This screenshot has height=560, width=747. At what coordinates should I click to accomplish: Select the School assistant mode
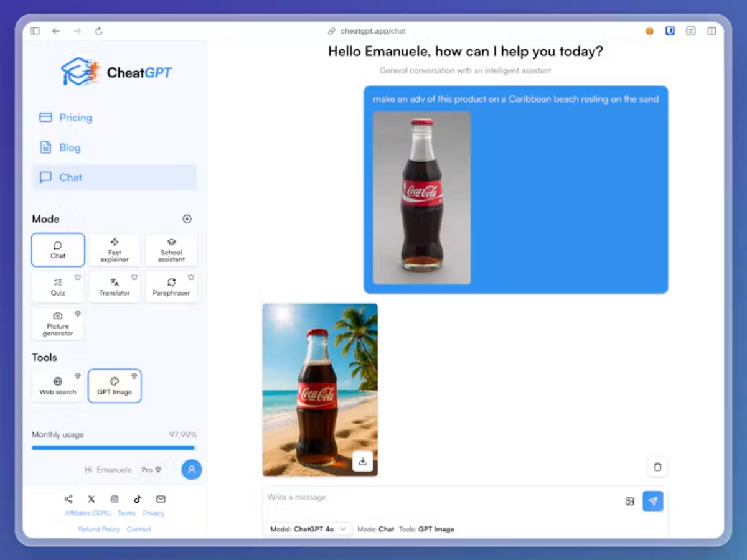[171, 250]
